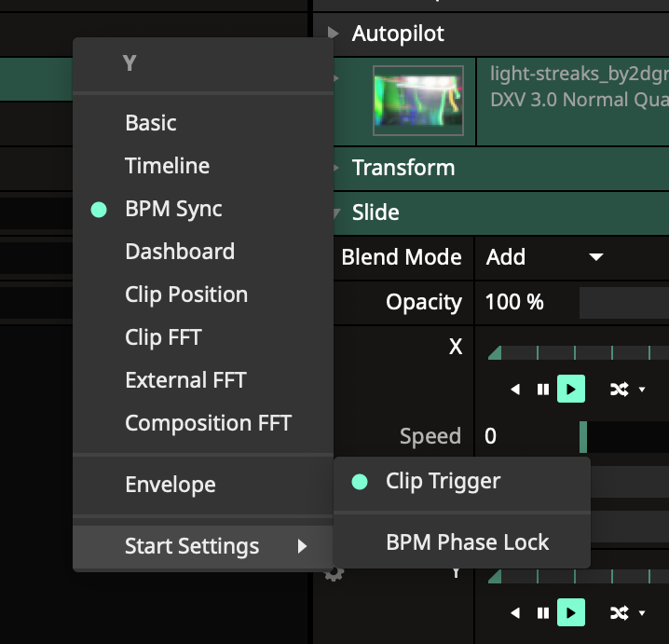The image size is (669, 644).
Task: Click the light-streaks clip thumbnail
Action: pos(417,101)
